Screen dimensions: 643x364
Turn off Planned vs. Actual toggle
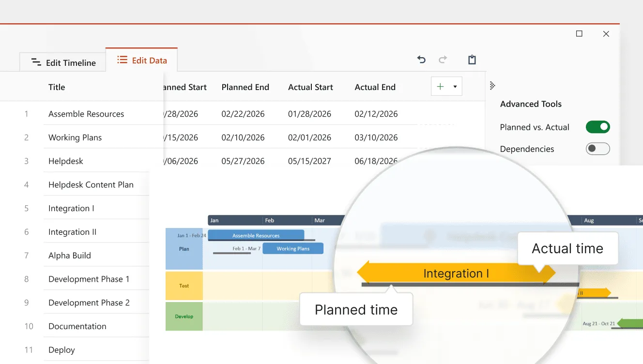click(x=597, y=127)
